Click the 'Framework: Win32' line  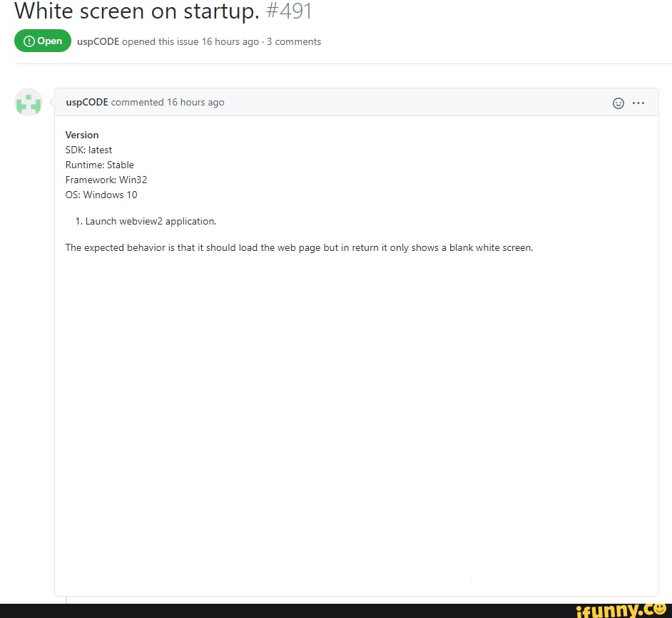point(106,180)
